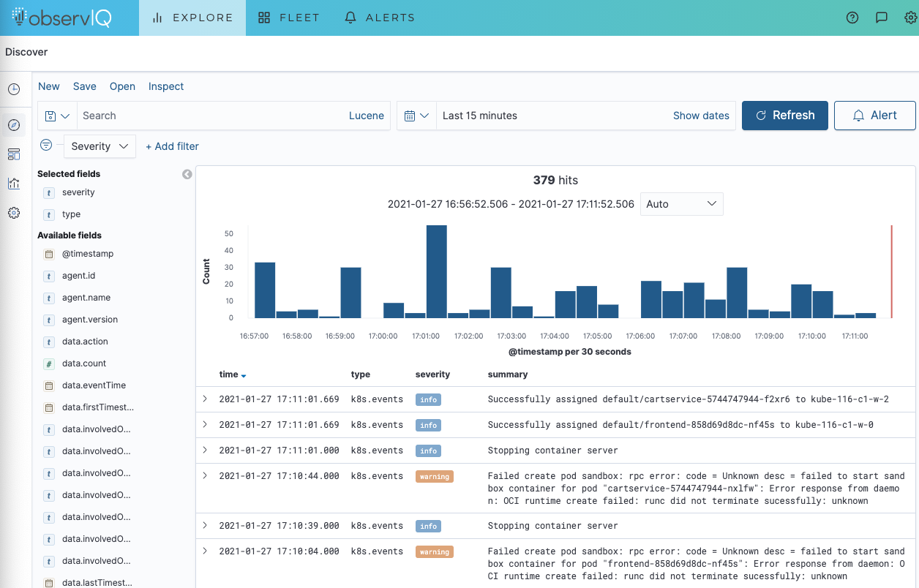The image size is (919, 588).
Task: Expand the first log row at 17:11:01.669
Action: coord(205,399)
